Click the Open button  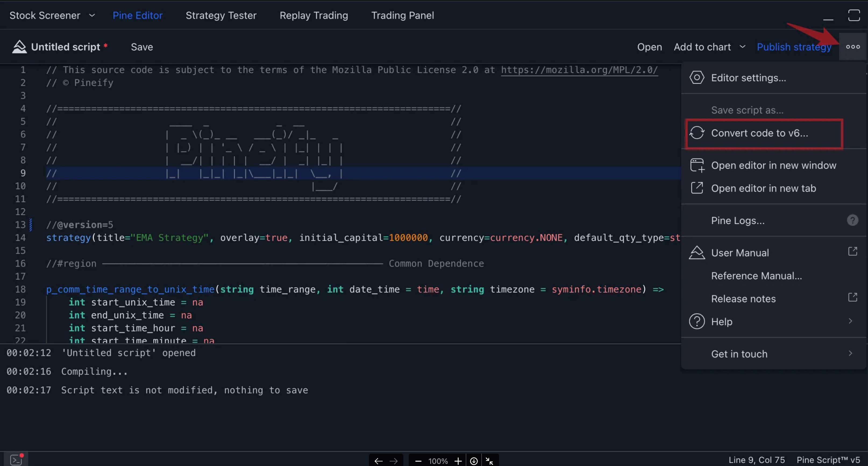tap(649, 47)
